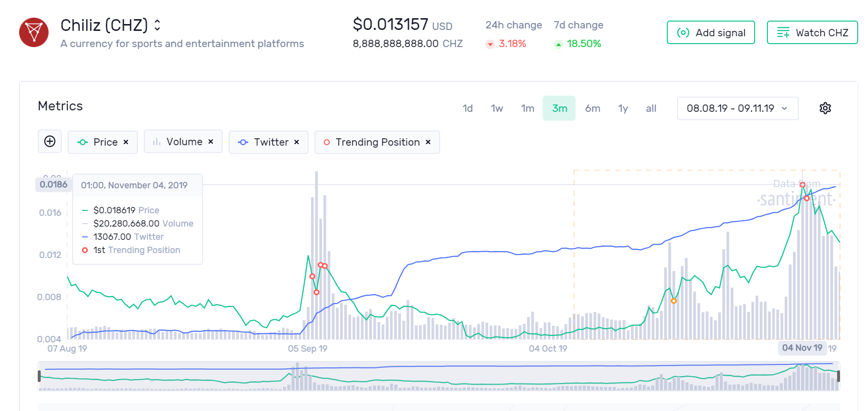Click the 0.0186 y-axis value label
Viewport: 868px width, 411px height.
[53, 184]
